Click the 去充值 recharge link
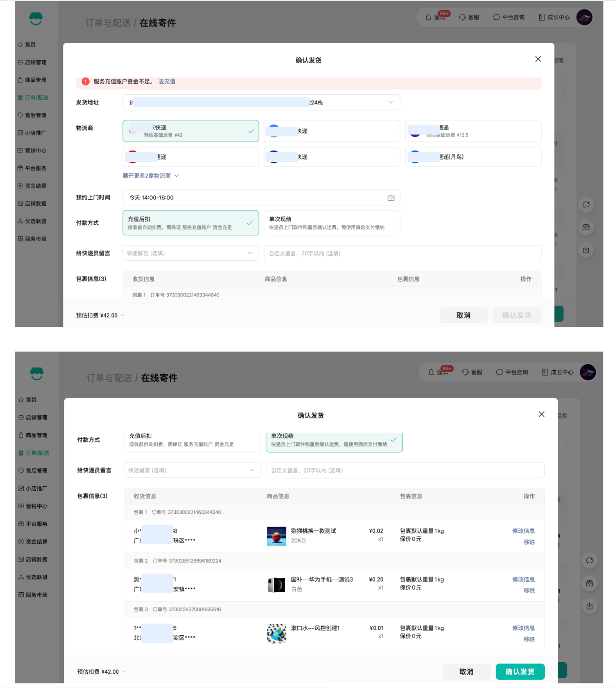Image resolution: width=616 pixels, height=688 pixels. pyautogui.click(x=167, y=81)
